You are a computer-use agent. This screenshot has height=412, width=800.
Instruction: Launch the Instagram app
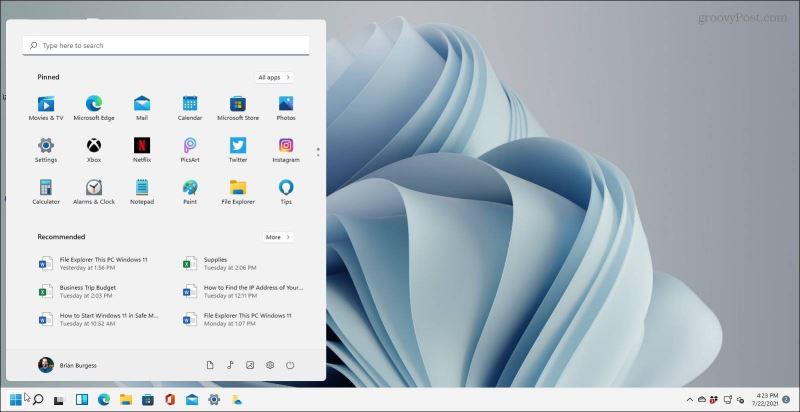click(x=286, y=148)
